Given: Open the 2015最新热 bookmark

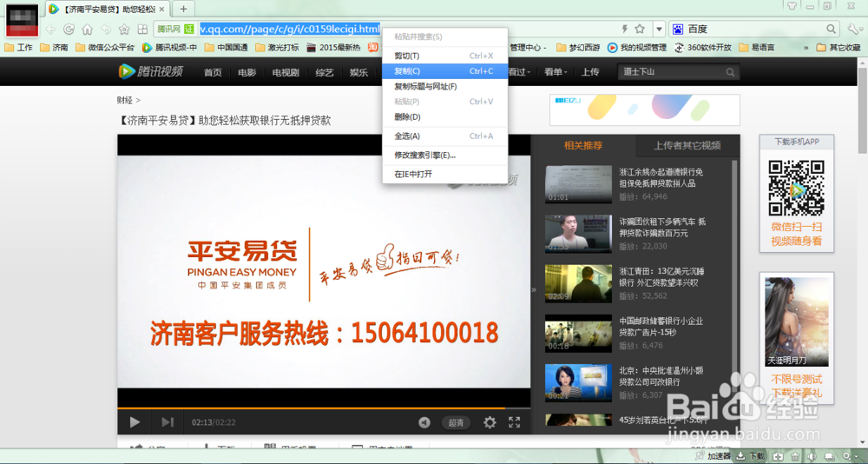Looking at the screenshot, I should [333, 48].
